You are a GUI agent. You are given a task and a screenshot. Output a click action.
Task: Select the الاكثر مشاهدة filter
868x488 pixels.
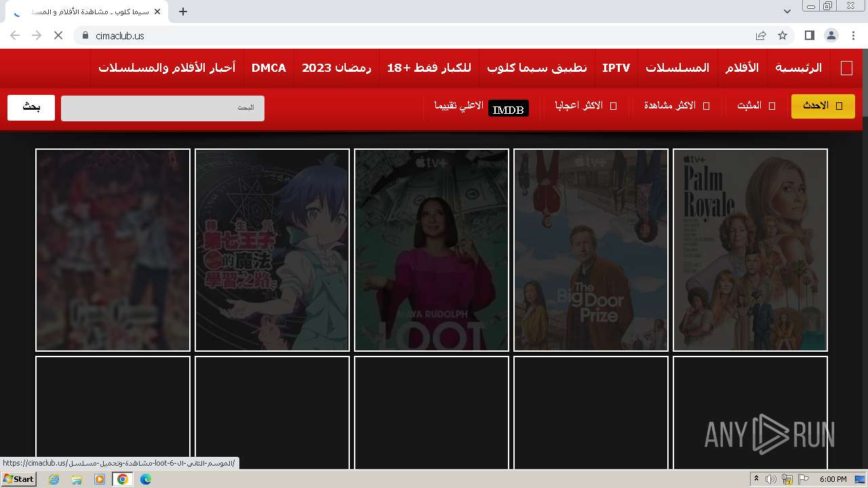coord(677,106)
